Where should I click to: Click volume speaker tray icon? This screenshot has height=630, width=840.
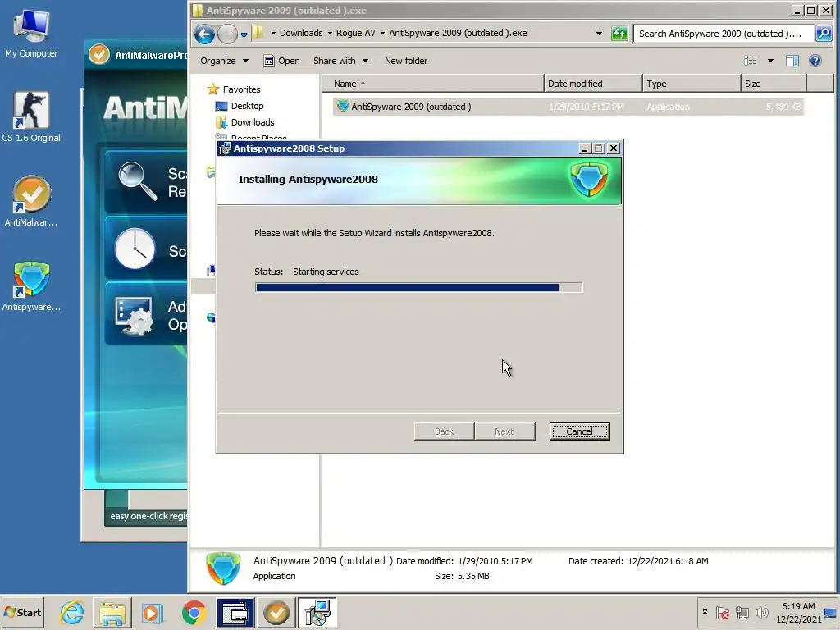761,612
